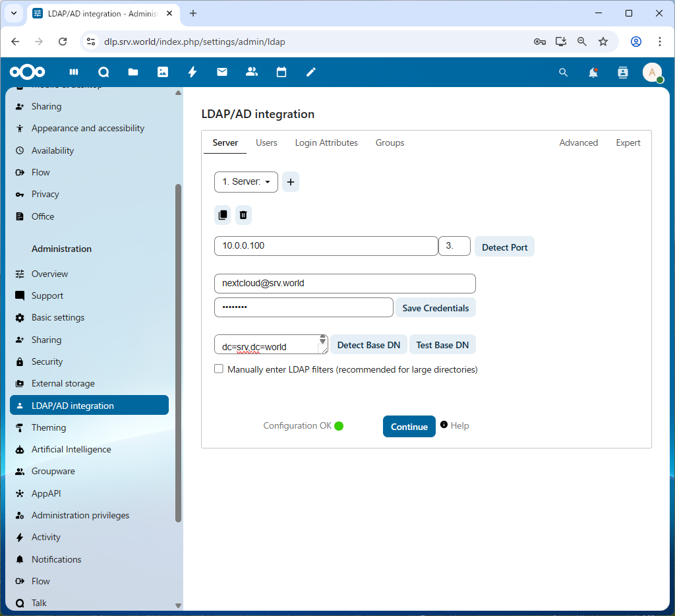Open the '1. Server:' dropdown

click(247, 182)
